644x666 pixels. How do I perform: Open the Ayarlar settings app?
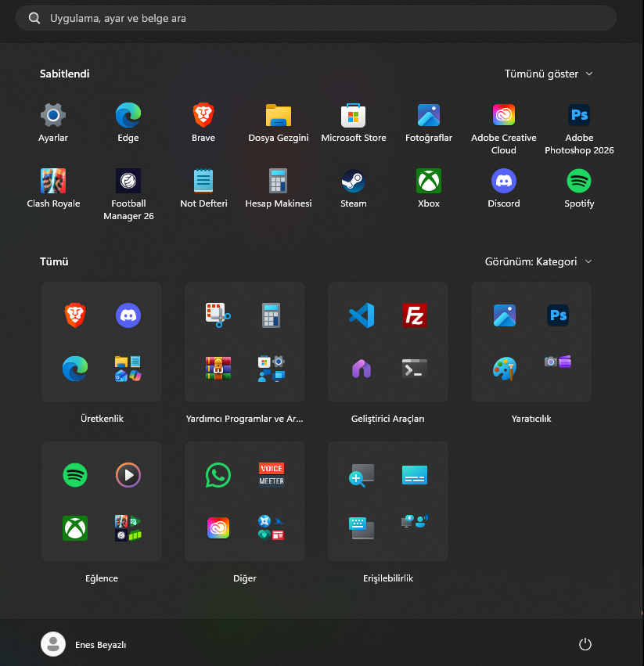53,123
